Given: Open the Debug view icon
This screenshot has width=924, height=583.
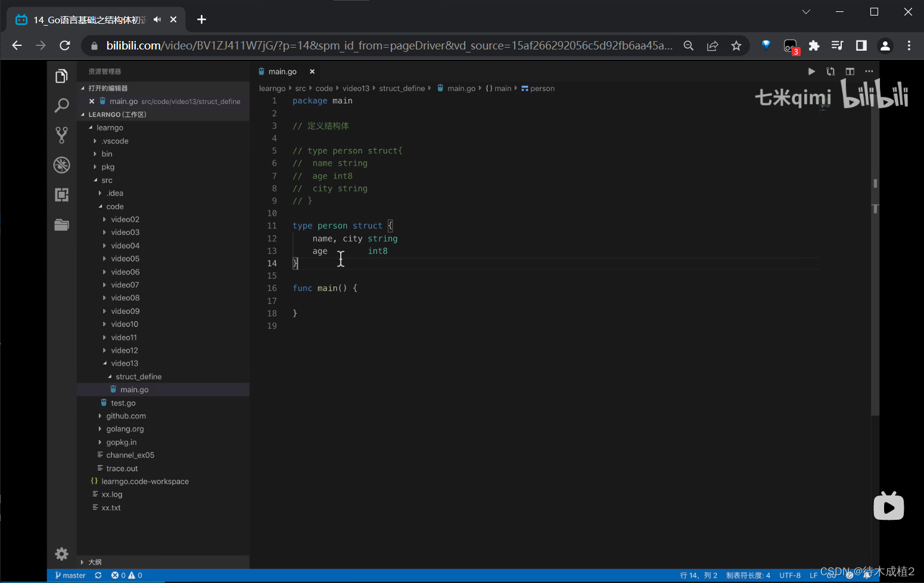Looking at the screenshot, I should [x=61, y=165].
